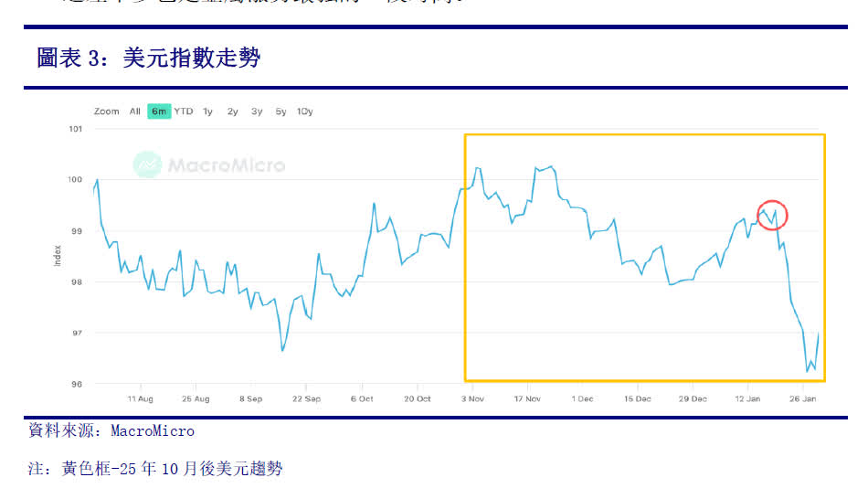The height and width of the screenshot is (488, 868).
Task: Click the vertical Index axis label
Action: click(x=58, y=255)
